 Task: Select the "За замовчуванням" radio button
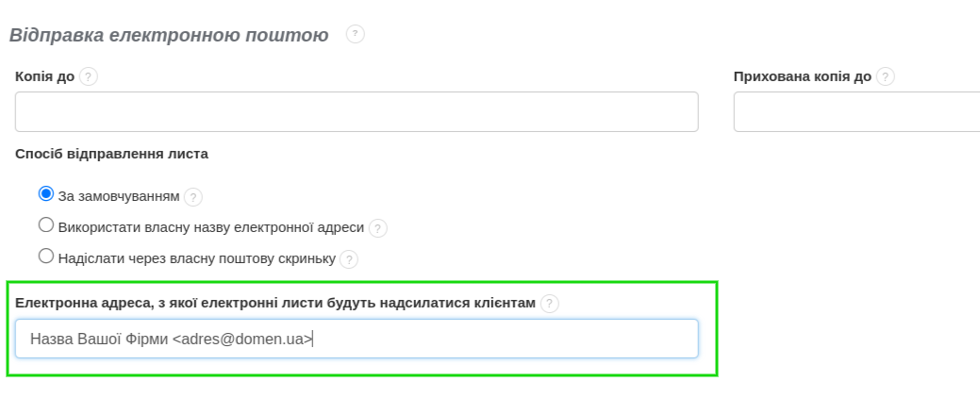(46, 194)
